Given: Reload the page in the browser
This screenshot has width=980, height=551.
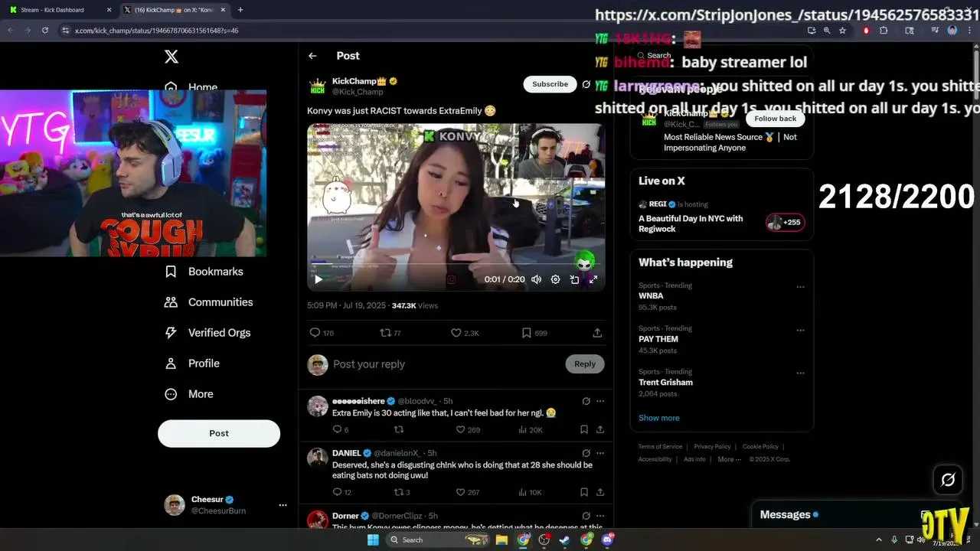Looking at the screenshot, I should click(45, 31).
